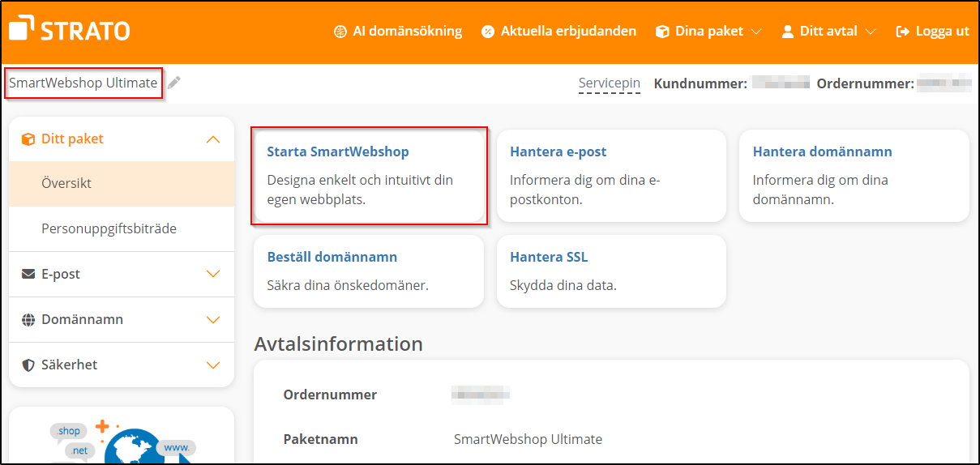
Task: Click the E-post envelope icon in sidebar
Action: tap(28, 274)
